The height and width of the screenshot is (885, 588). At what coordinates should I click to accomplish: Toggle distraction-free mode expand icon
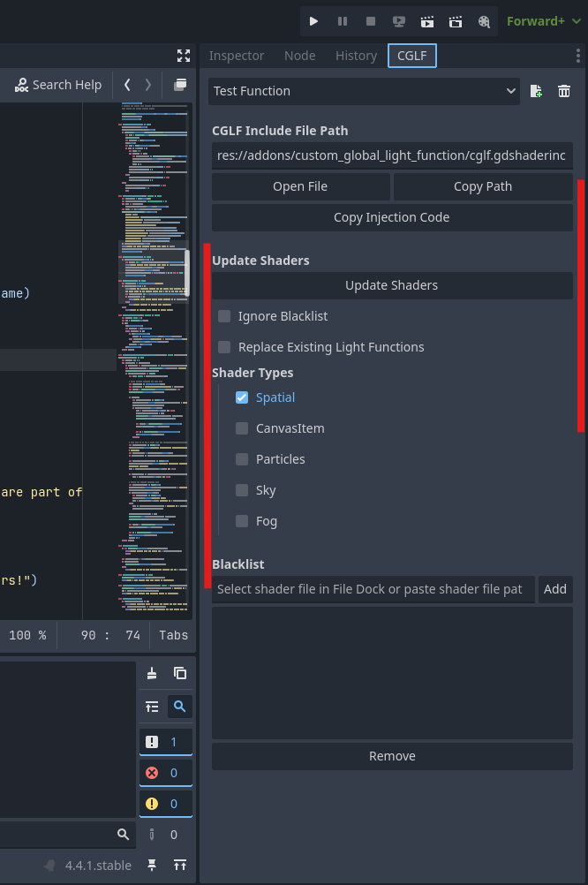(x=184, y=56)
